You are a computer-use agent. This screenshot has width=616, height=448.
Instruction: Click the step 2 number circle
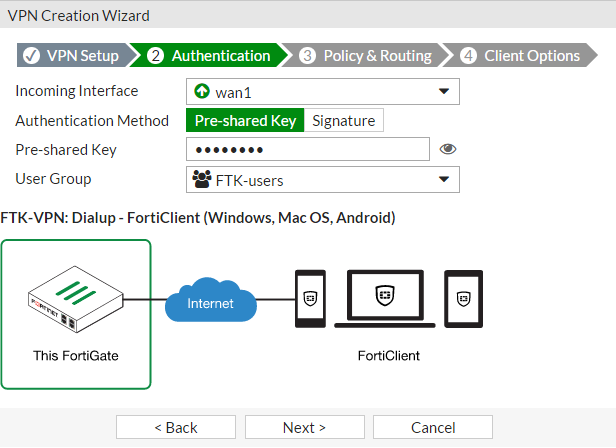pyautogui.click(x=155, y=55)
